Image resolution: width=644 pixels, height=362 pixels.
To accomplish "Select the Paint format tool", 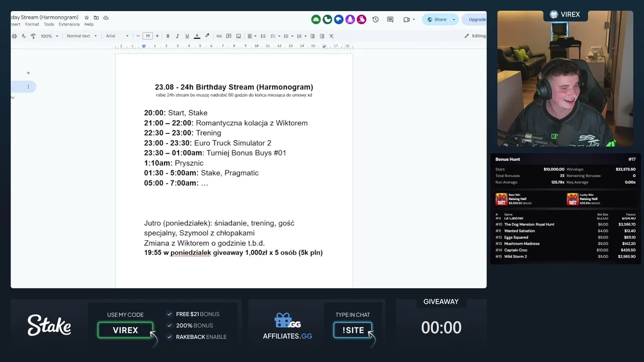I will (33, 36).
